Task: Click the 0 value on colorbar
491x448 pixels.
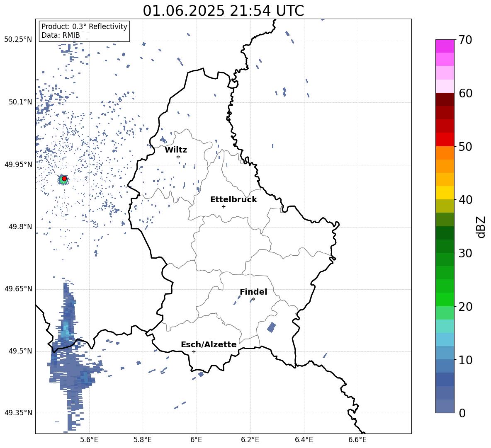Action: [x=462, y=413]
